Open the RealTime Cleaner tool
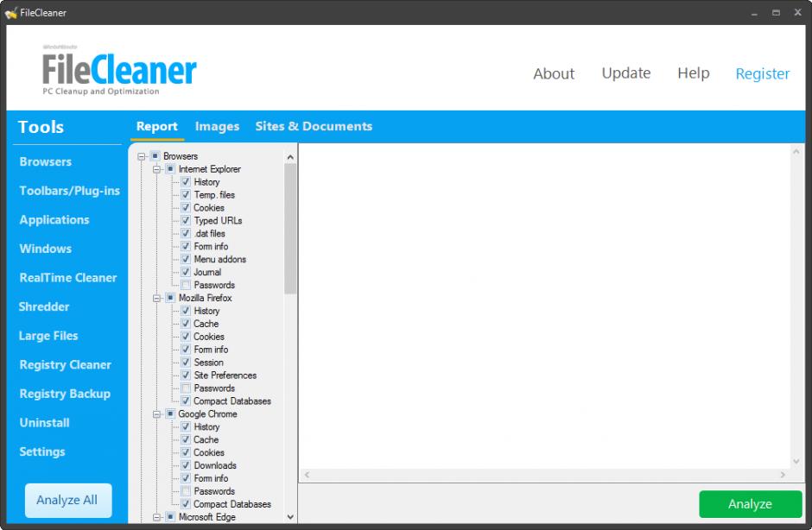 (x=68, y=277)
